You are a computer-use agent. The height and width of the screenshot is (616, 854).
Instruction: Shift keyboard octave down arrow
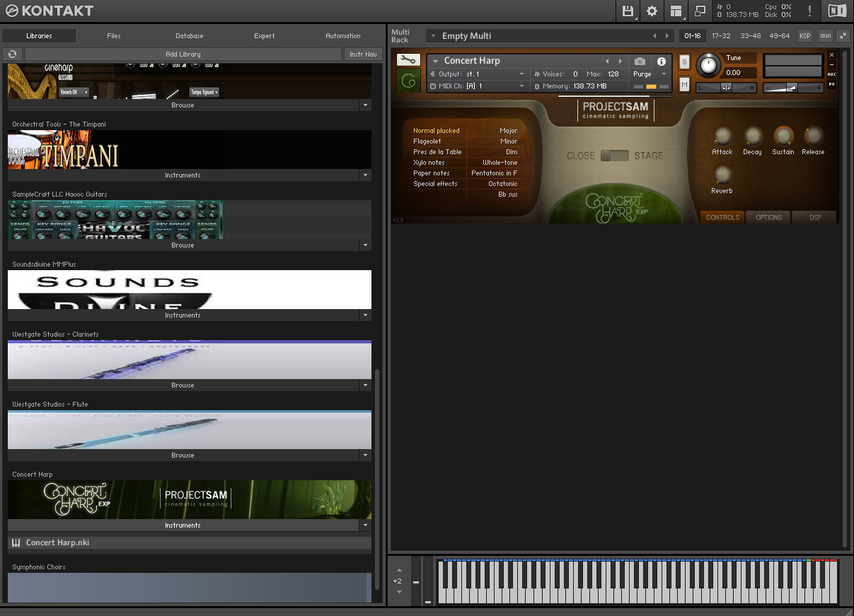(x=399, y=592)
